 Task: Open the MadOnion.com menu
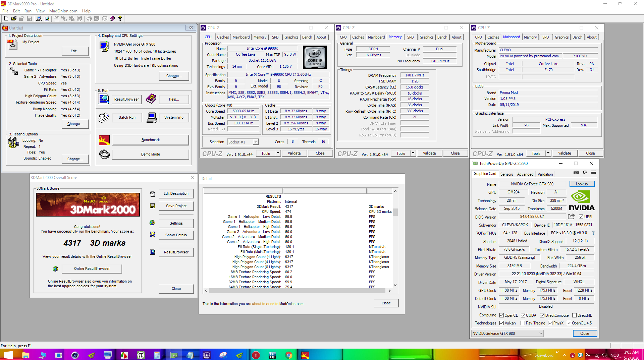click(63, 11)
